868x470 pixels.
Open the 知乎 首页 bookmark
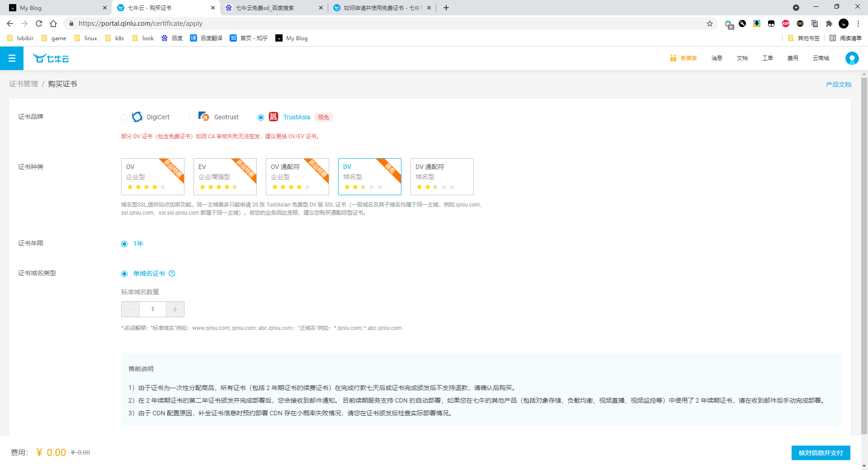click(x=248, y=38)
